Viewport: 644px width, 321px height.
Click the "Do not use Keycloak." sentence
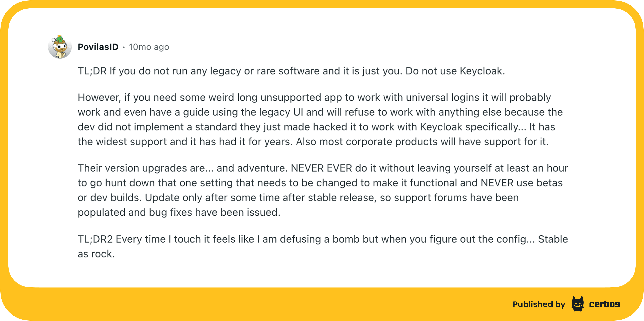pos(455,71)
